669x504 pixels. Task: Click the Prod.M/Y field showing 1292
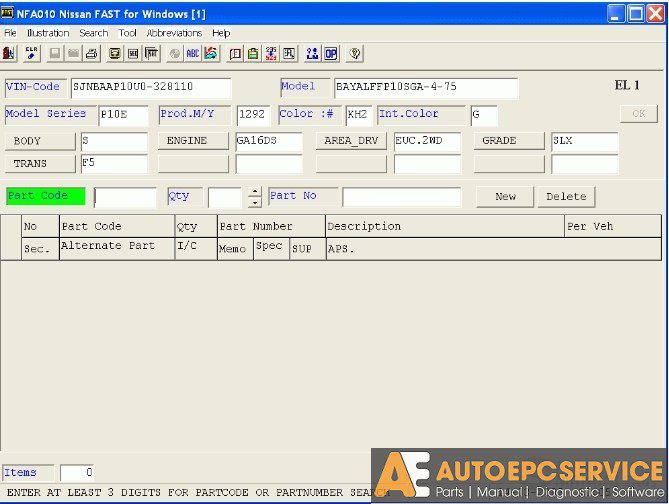(253, 115)
